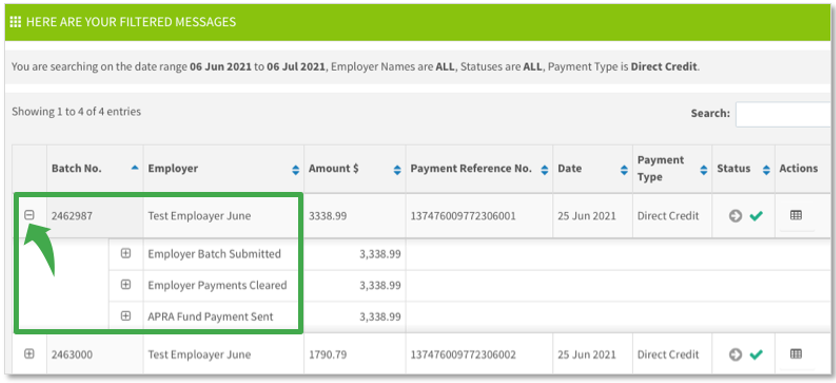
Task: Click Test Employaer June for batch 2463000
Action: point(199,355)
